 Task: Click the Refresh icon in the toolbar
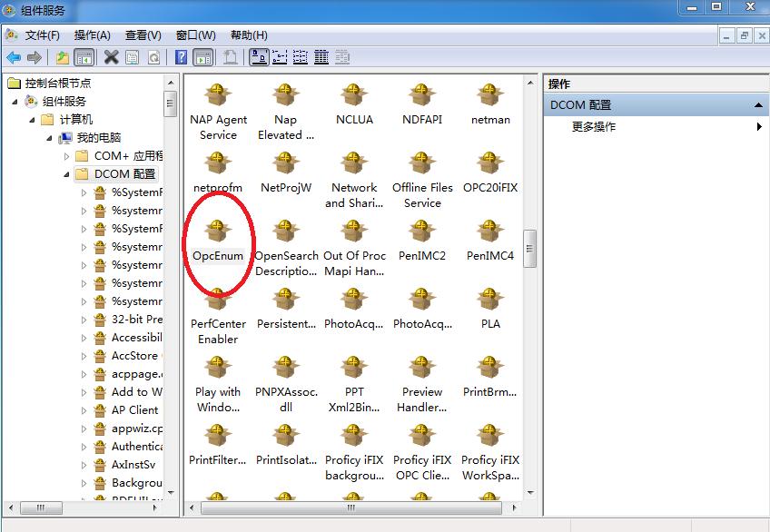click(154, 56)
